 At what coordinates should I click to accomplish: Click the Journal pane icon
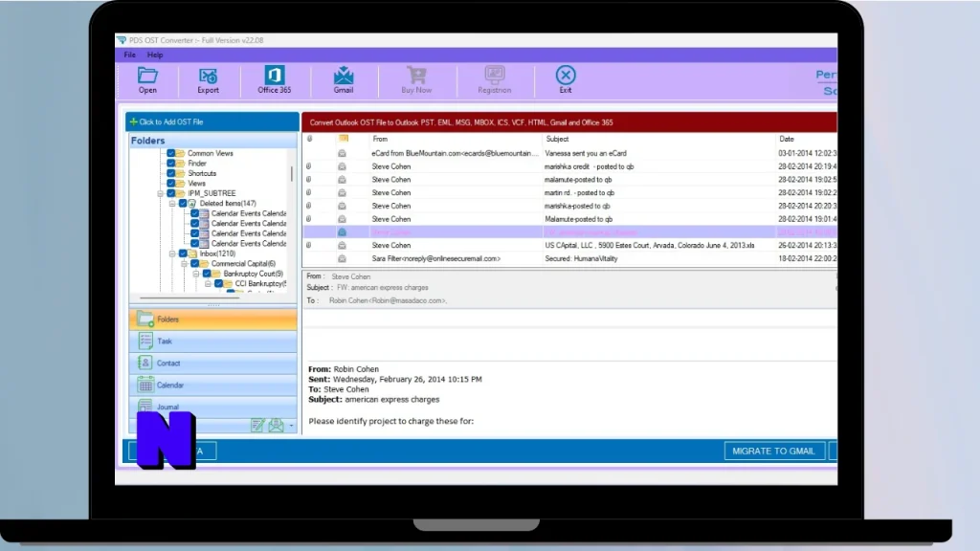[x=145, y=406]
